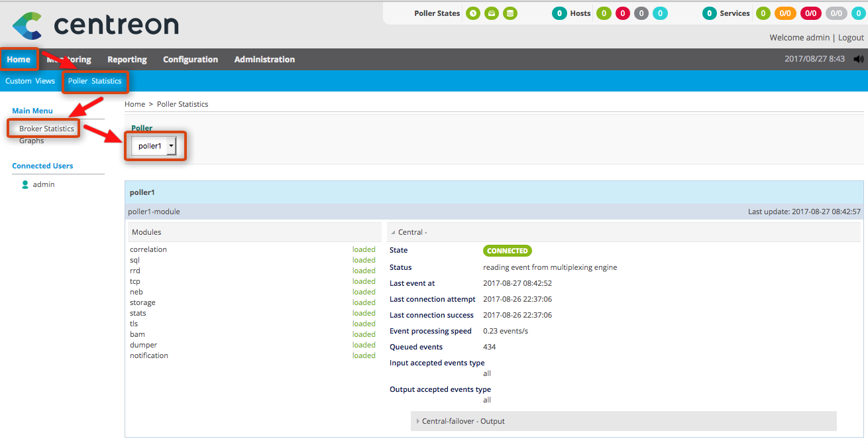The image size is (868, 445).
Task: Click the Logout link
Action: [851, 38]
